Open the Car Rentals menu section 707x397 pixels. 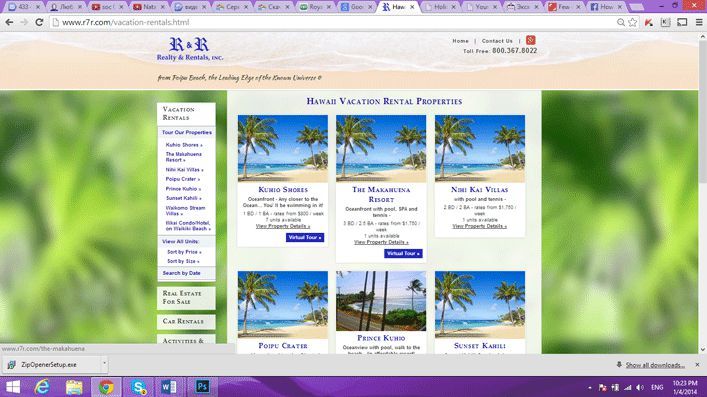[x=186, y=321]
